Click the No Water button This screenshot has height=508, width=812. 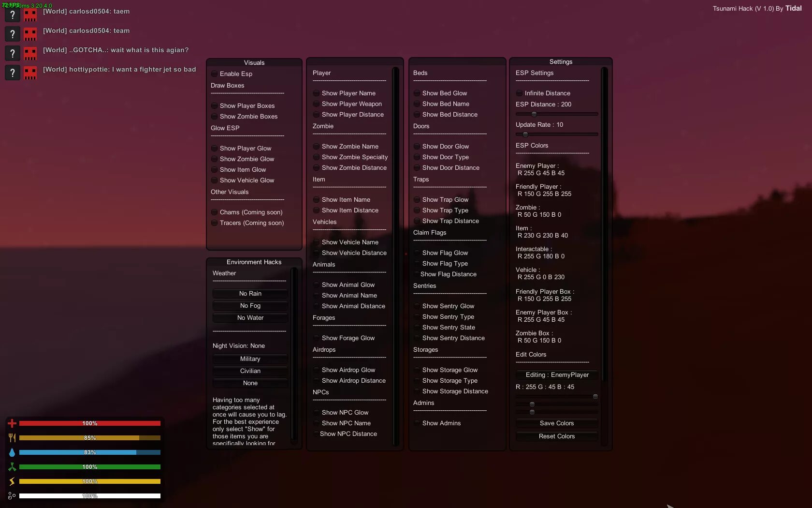point(250,317)
